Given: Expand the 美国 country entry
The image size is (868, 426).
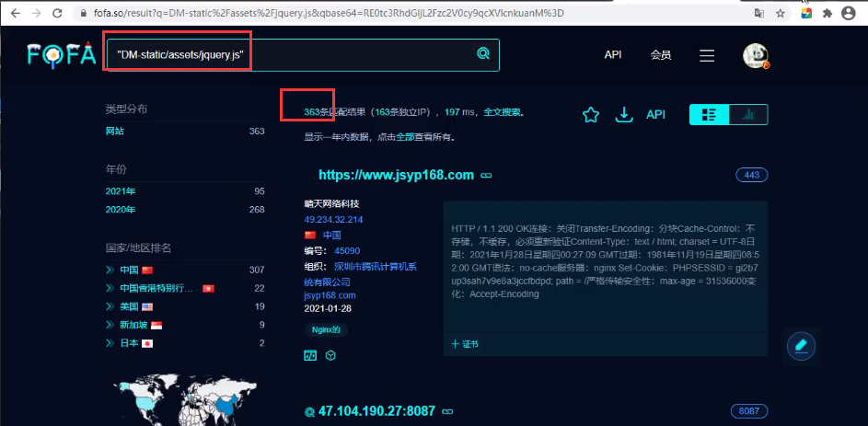Looking at the screenshot, I should click(x=110, y=306).
